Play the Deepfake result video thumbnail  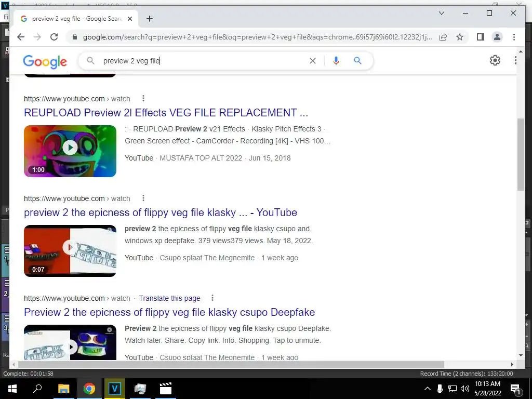click(x=70, y=342)
